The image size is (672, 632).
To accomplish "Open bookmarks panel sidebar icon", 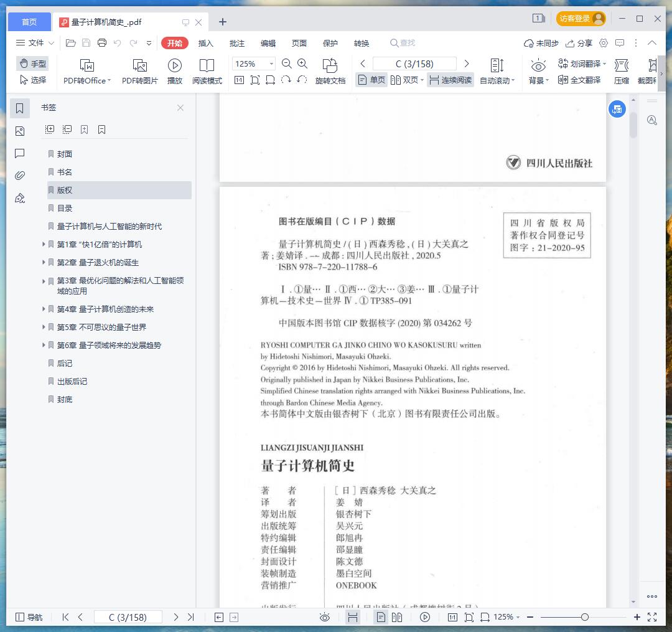I will click(20, 108).
